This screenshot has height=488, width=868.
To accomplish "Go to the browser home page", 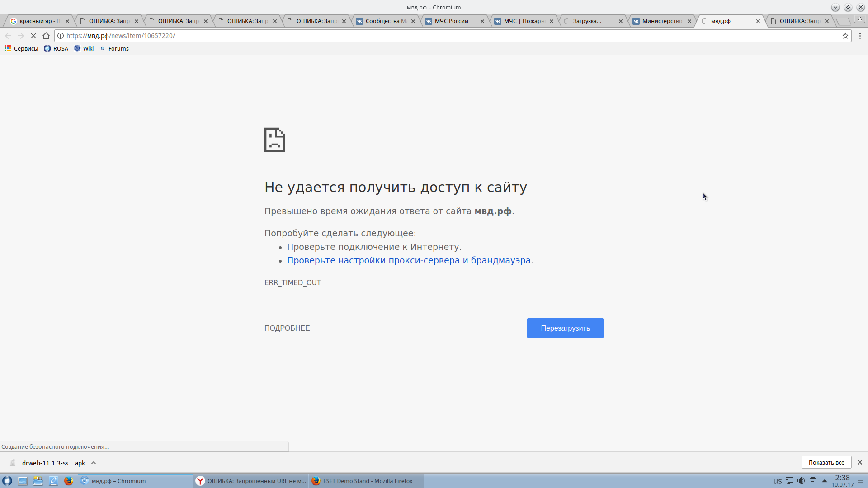I will point(46,36).
